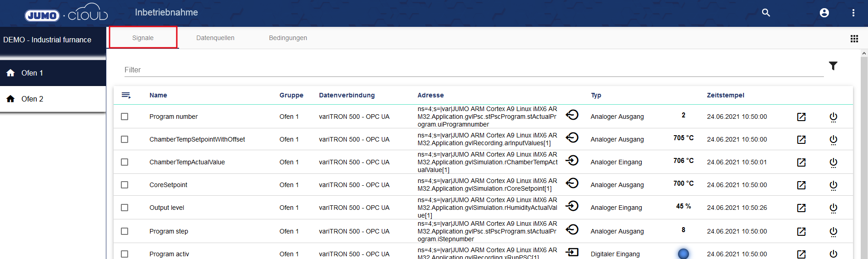Open the user account menu
868x259 pixels.
click(824, 13)
